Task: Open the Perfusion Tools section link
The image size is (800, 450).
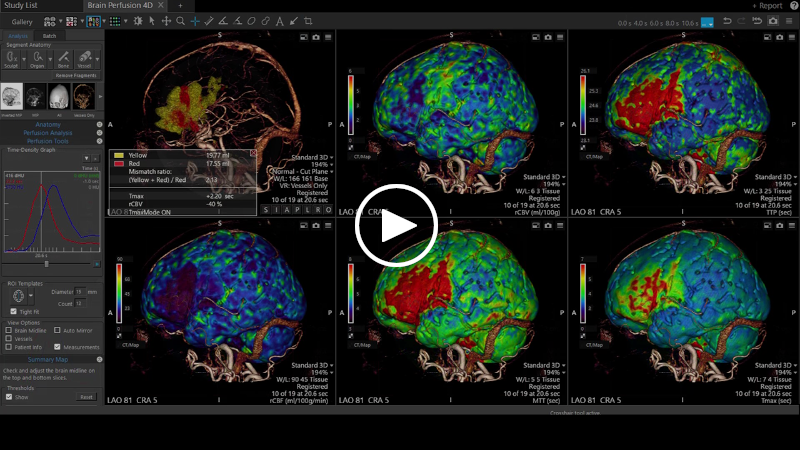Action: [47, 141]
